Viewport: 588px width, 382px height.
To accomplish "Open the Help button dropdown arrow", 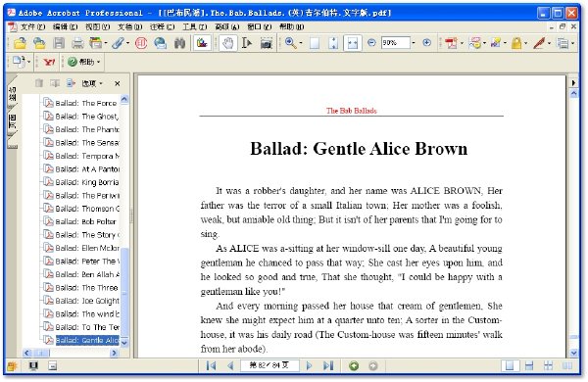I will 98,63.
